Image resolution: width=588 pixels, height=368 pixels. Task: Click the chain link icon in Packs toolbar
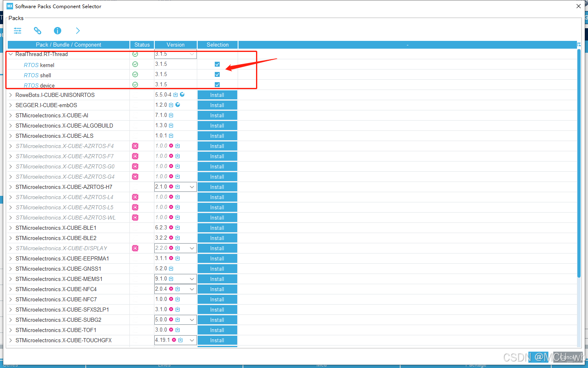[38, 31]
